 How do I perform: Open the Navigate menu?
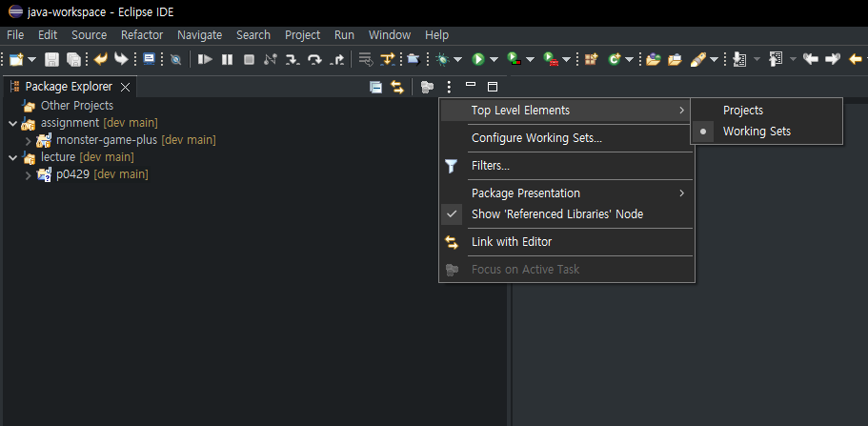coord(200,35)
